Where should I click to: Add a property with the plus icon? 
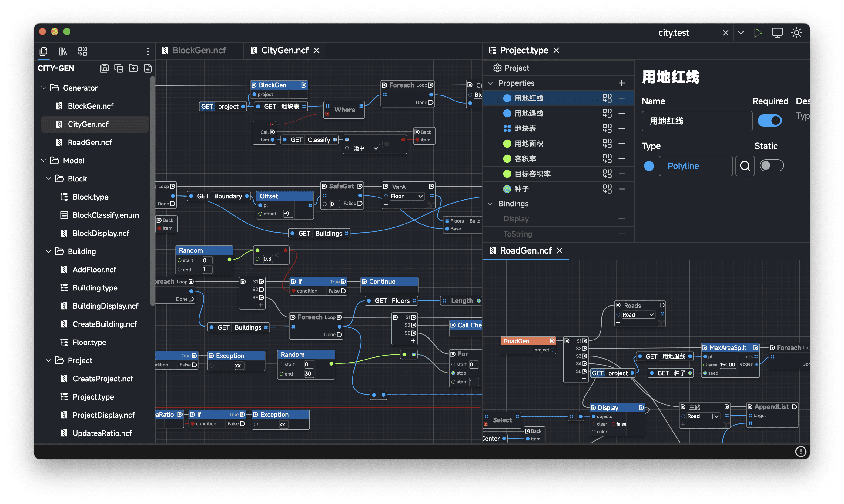pyautogui.click(x=621, y=83)
